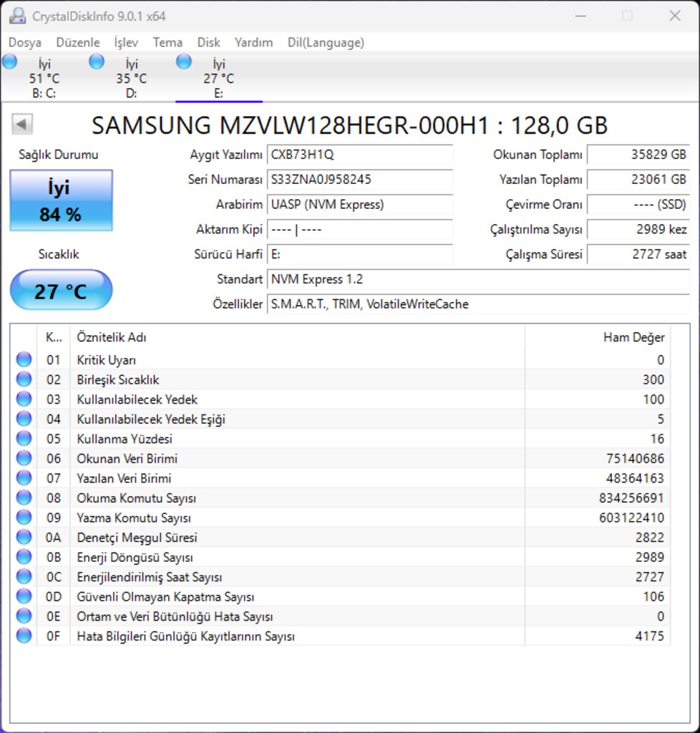Click status orb for Kullanma Yüzdesi row

click(24, 439)
